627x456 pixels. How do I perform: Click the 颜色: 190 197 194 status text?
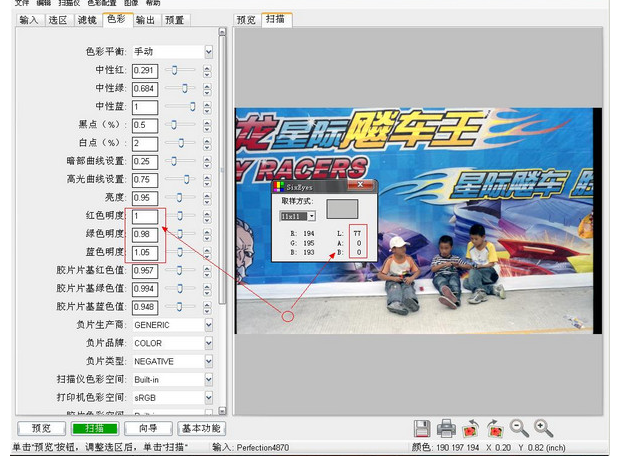click(445, 447)
